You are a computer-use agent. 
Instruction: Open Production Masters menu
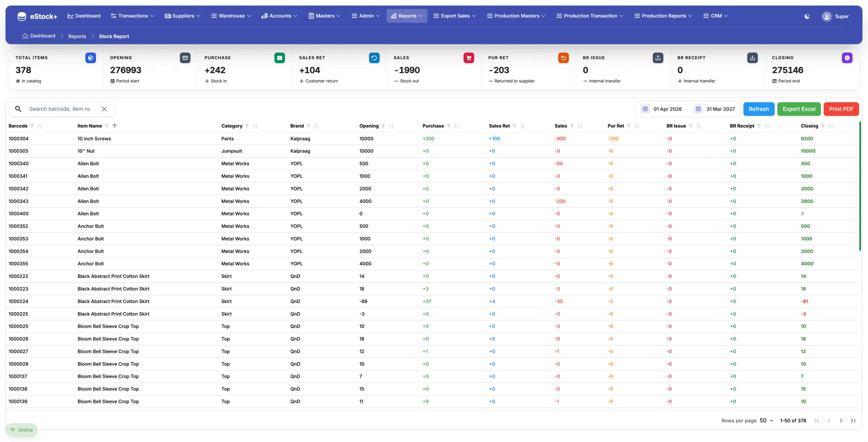(x=516, y=16)
